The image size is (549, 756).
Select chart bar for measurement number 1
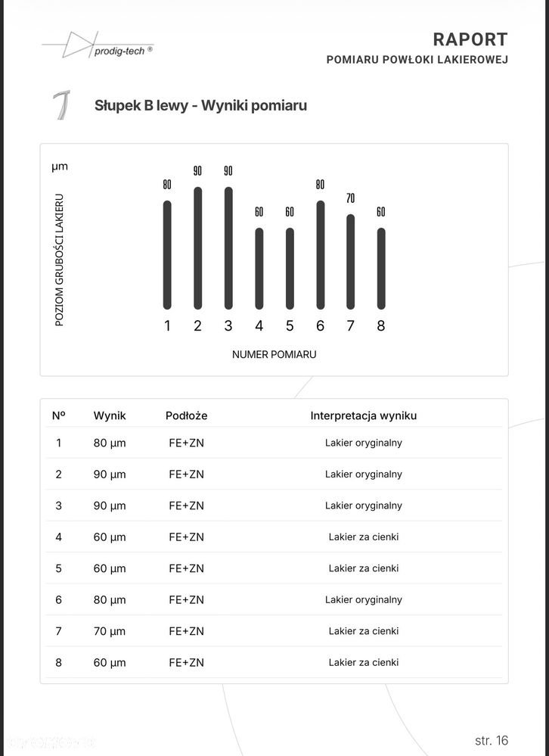(167, 254)
